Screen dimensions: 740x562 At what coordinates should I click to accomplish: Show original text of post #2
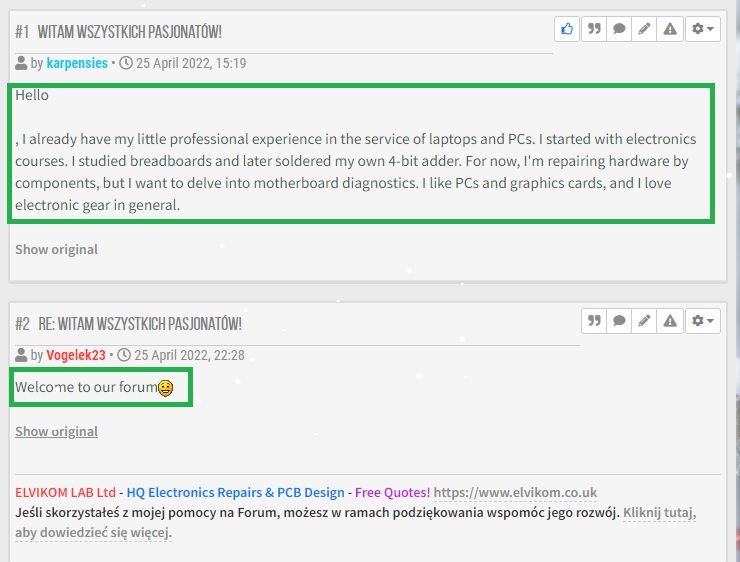click(56, 431)
